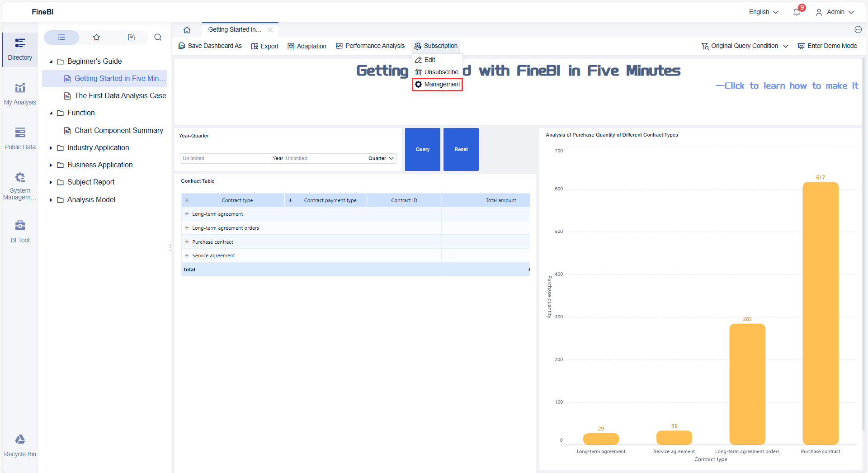868x473 pixels.
Task: Click the Year Unlimited input field
Action: (x=225, y=158)
